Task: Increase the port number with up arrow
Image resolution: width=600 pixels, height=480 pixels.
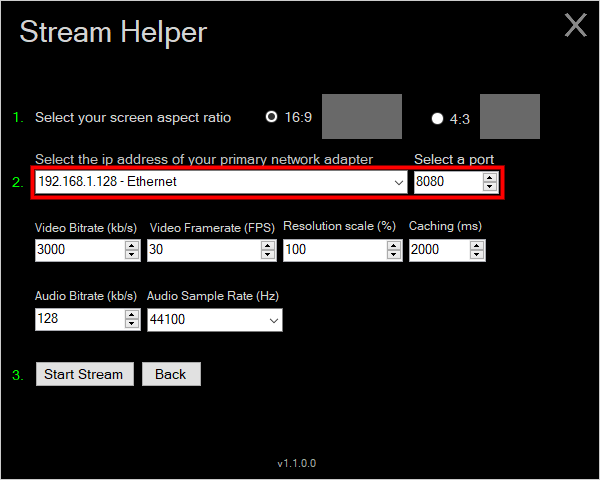Action: point(490,178)
